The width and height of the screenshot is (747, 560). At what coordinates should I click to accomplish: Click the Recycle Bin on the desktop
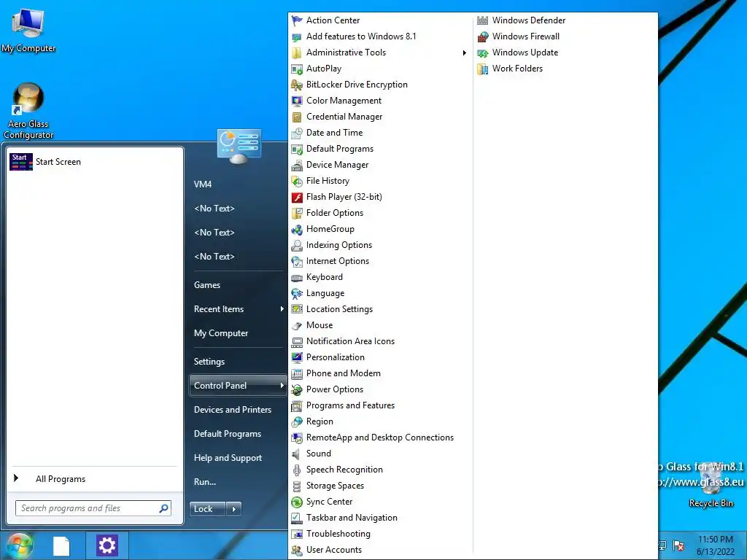pos(711,486)
